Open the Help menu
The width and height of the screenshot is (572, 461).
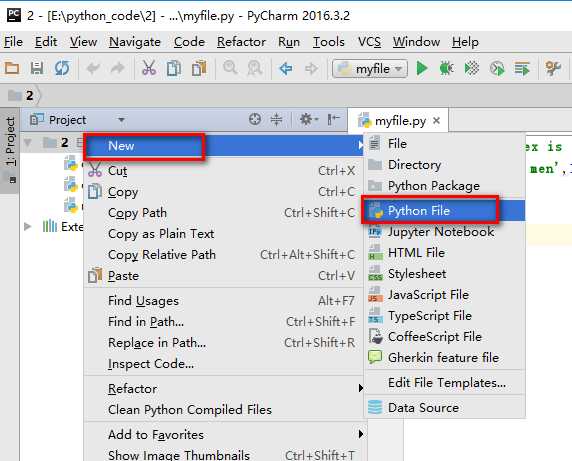pos(465,42)
